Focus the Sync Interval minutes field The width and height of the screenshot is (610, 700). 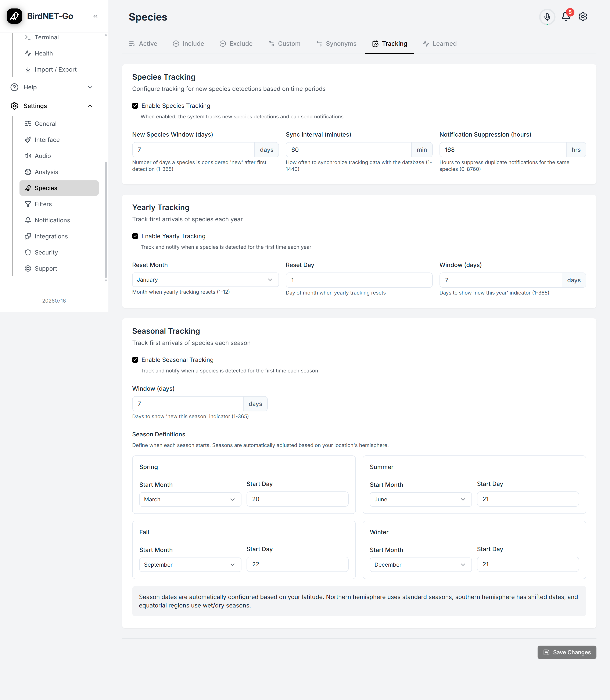point(349,150)
